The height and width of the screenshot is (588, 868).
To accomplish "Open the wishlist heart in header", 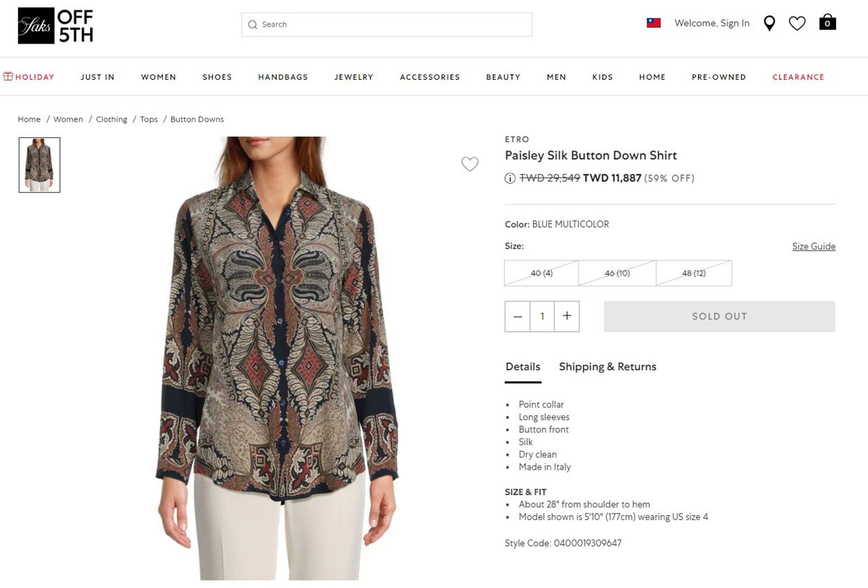I will click(797, 24).
